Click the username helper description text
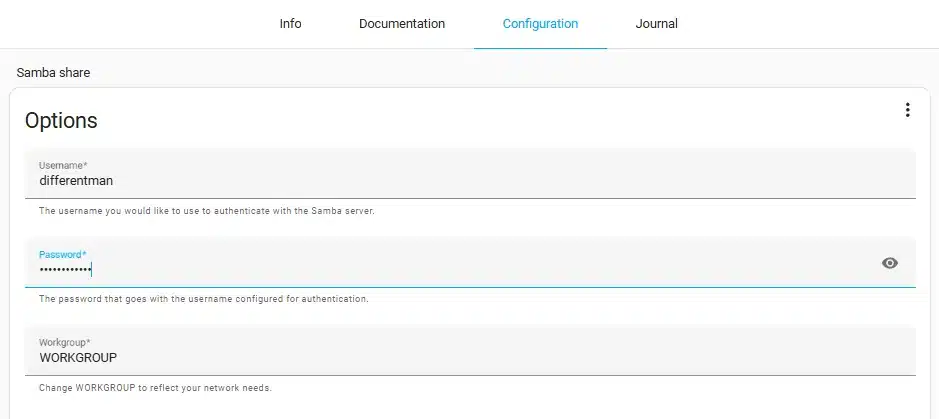The image size is (939, 419). [207, 211]
